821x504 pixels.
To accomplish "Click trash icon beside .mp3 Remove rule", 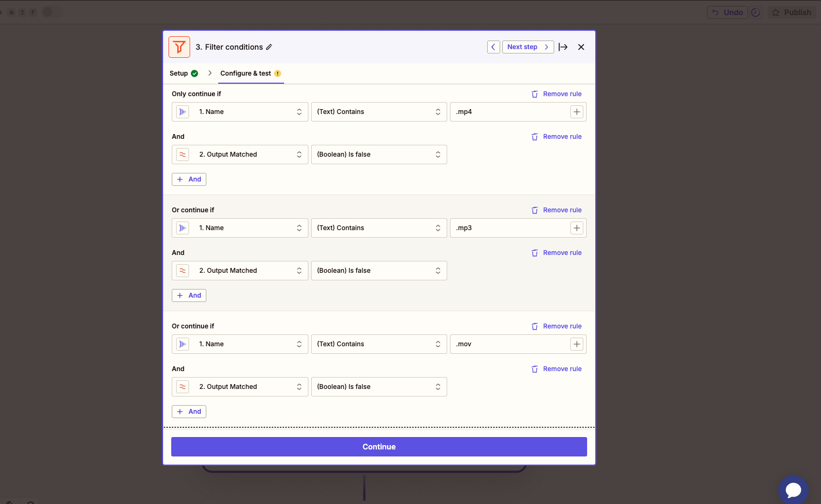I will (x=535, y=210).
